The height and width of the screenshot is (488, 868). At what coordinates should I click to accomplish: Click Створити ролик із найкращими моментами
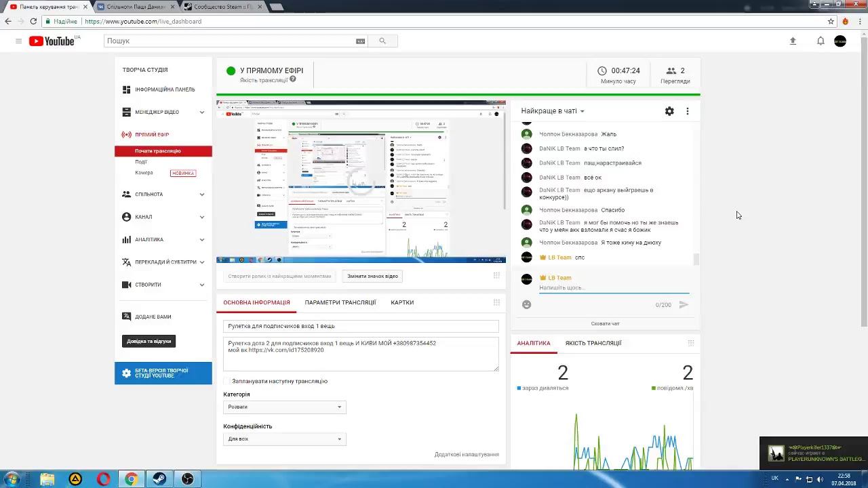279,277
